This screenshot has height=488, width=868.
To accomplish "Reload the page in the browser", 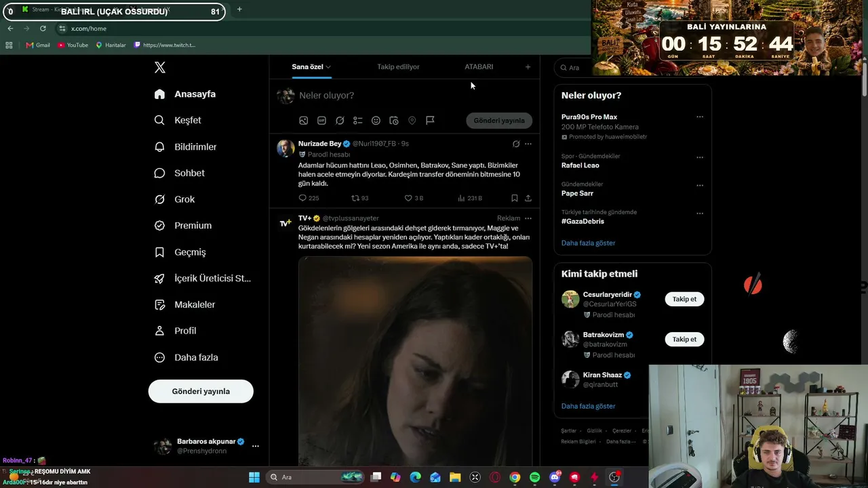I will [43, 28].
